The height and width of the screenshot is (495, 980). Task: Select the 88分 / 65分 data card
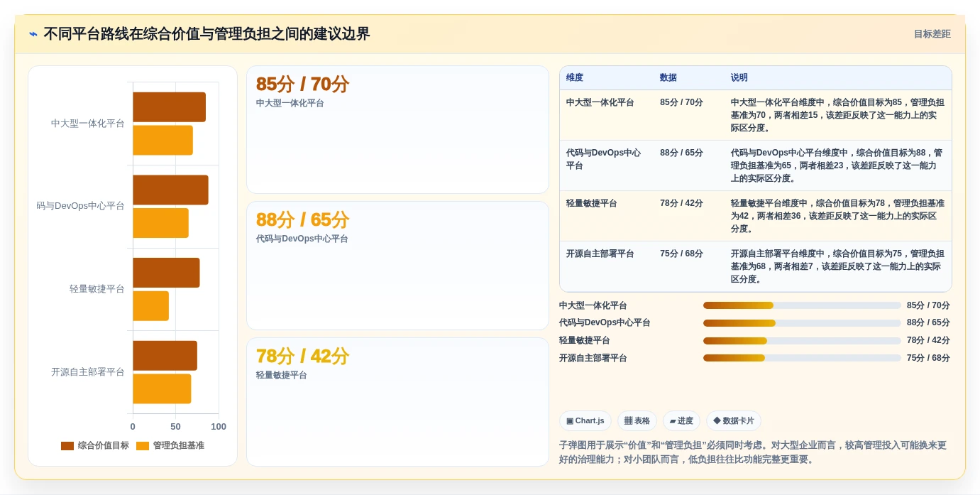397,266
